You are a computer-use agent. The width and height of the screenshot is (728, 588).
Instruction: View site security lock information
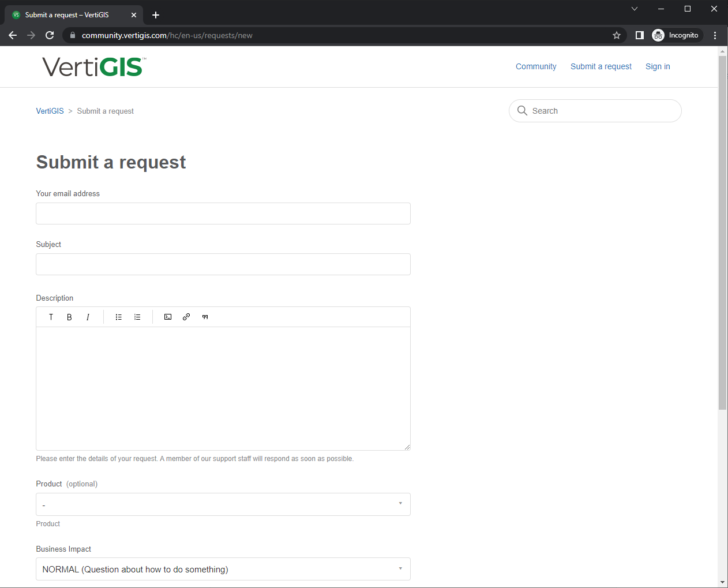pyautogui.click(x=73, y=35)
